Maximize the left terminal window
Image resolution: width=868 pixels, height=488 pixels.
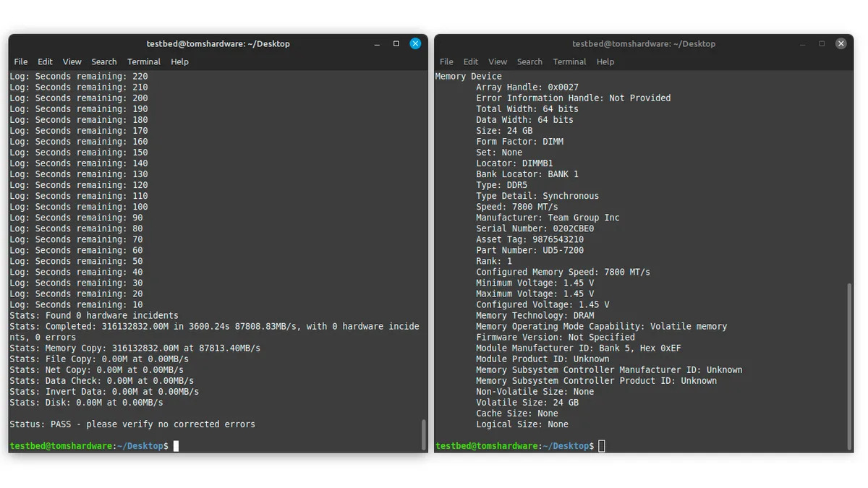click(396, 43)
